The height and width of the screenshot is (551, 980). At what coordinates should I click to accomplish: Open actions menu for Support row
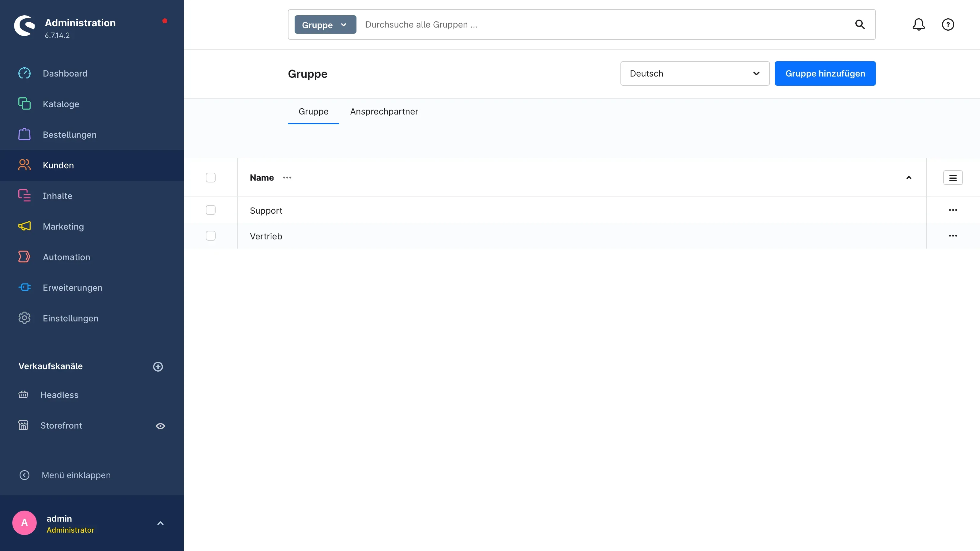[x=953, y=210]
